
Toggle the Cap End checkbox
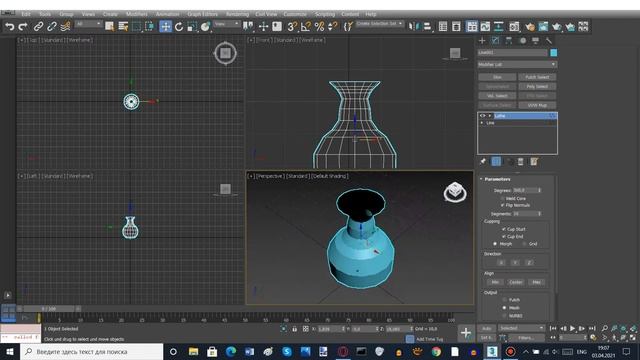coord(504,236)
